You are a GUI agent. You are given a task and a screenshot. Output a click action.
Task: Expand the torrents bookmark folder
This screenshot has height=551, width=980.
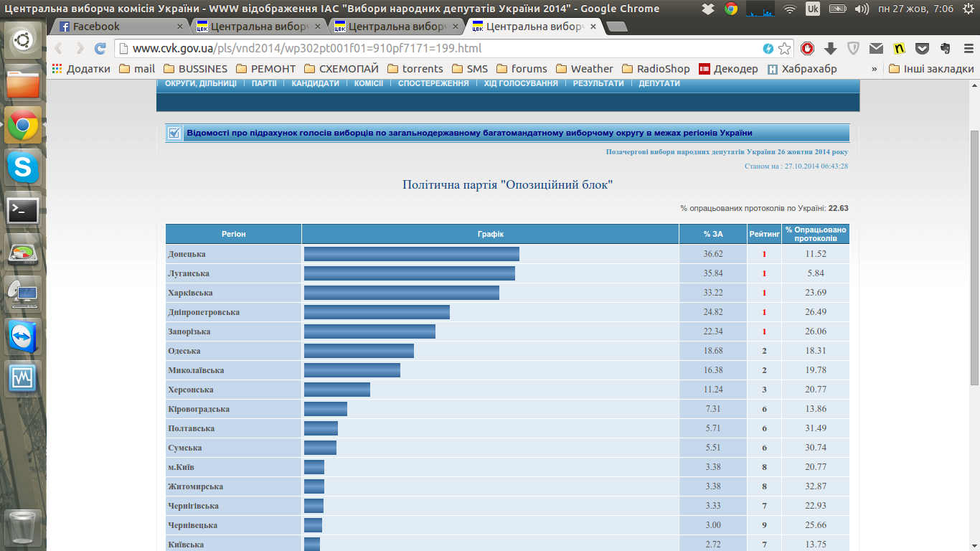pyautogui.click(x=415, y=69)
